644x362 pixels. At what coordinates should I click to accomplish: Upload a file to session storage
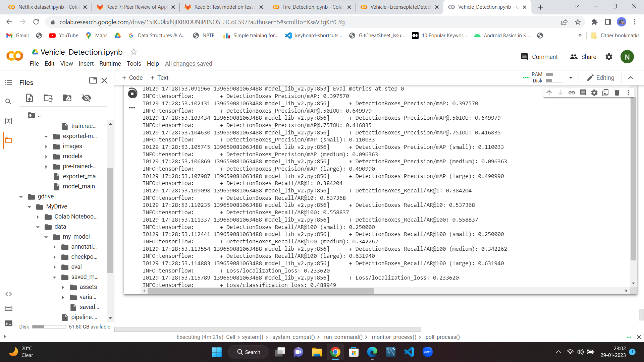coord(30,98)
